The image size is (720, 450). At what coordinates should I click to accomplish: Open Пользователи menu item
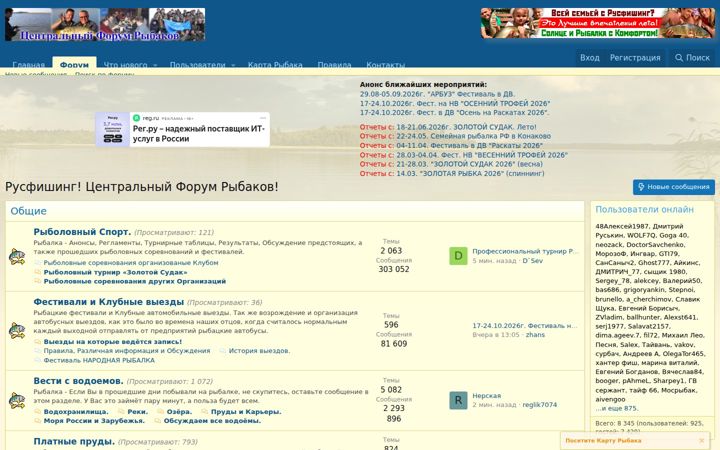point(197,64)
